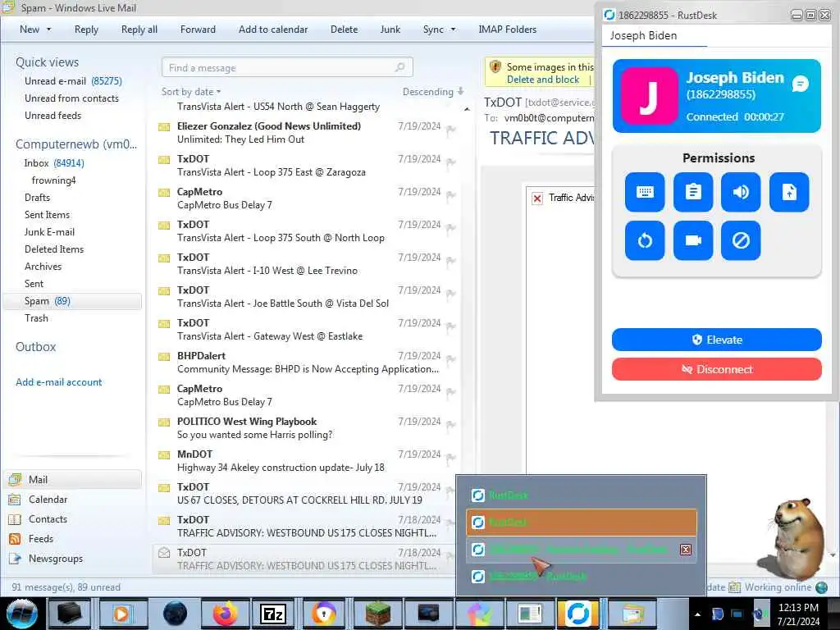
Task: Toggle block user input permission
Action: pos(741,240)
